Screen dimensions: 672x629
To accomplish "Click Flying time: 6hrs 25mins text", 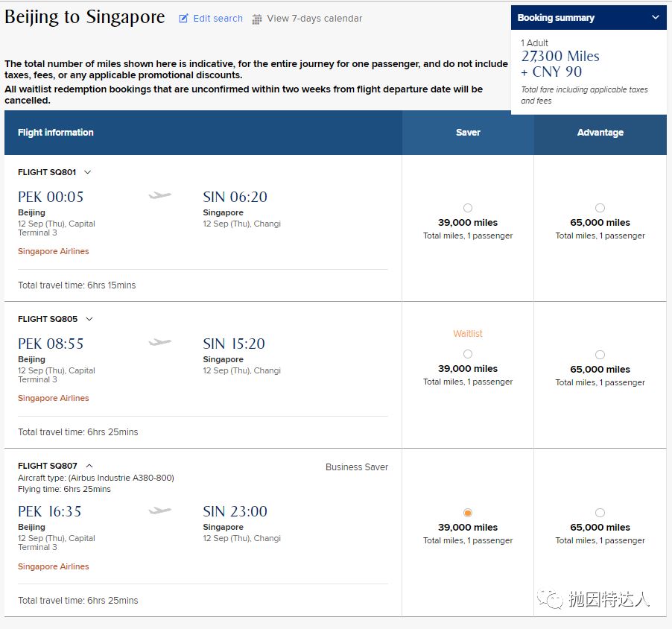I will (64, 489).
